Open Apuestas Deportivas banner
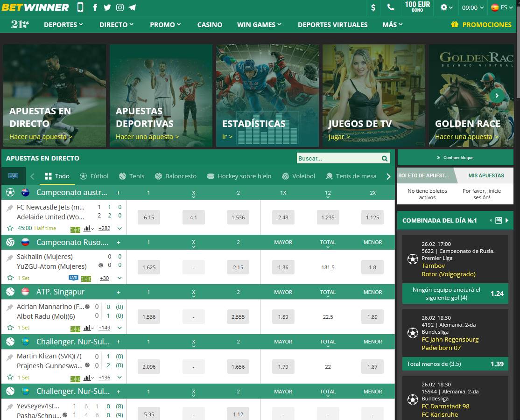520x420 pixels. click(161, 96)
